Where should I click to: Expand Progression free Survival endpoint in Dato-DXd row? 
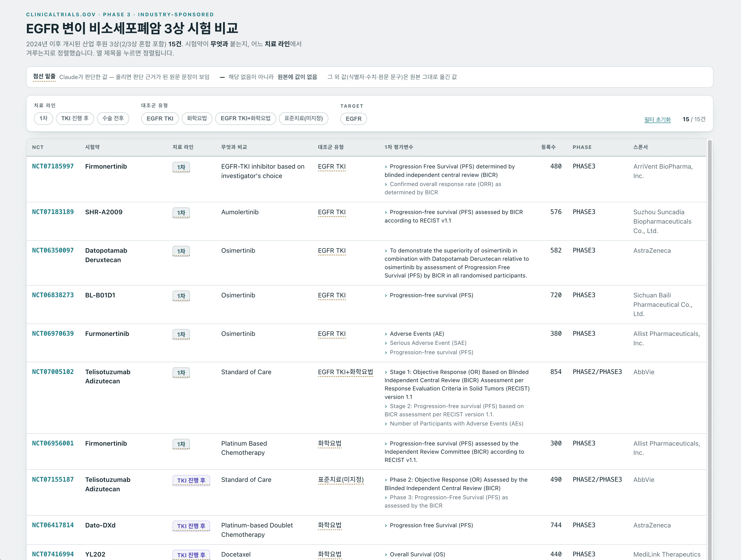tap(429, 525)
